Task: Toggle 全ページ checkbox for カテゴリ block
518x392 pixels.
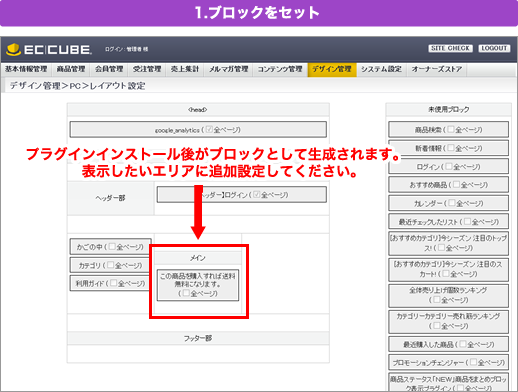Action: click(x=111, y=265)
